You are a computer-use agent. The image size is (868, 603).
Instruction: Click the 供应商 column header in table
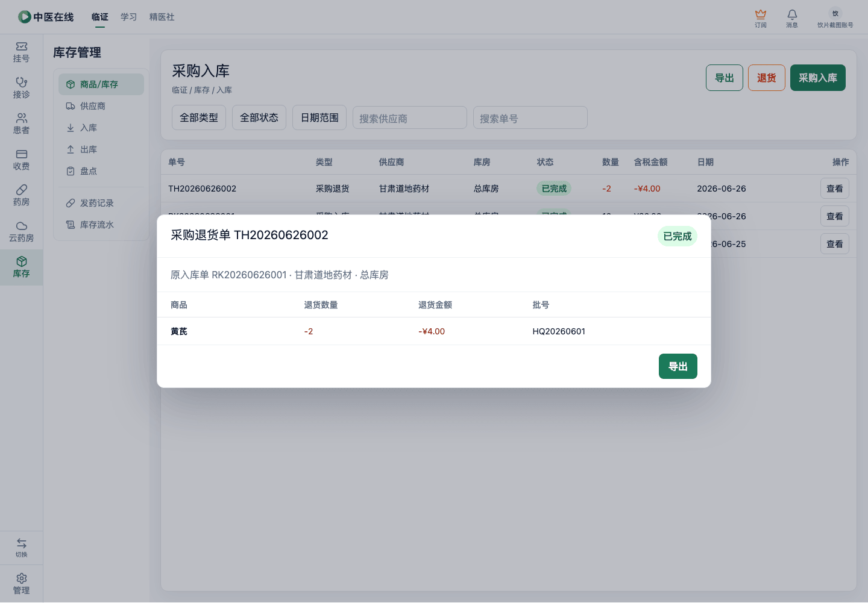point(391,162)
